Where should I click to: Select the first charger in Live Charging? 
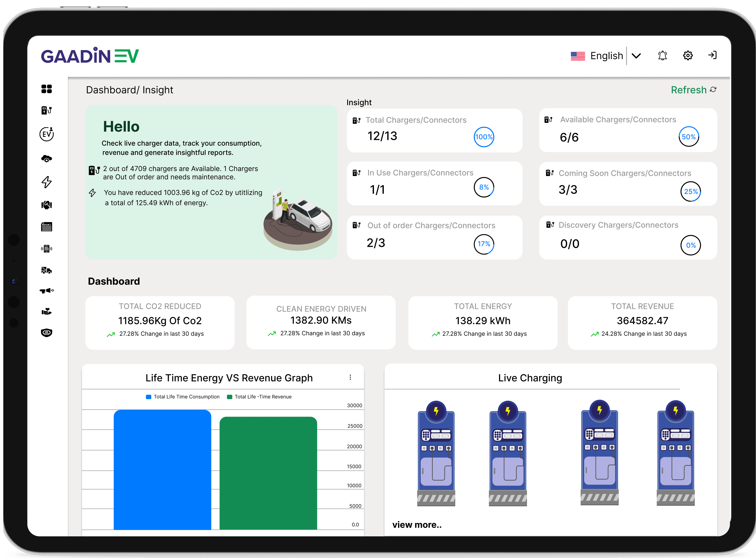(436, 453)
